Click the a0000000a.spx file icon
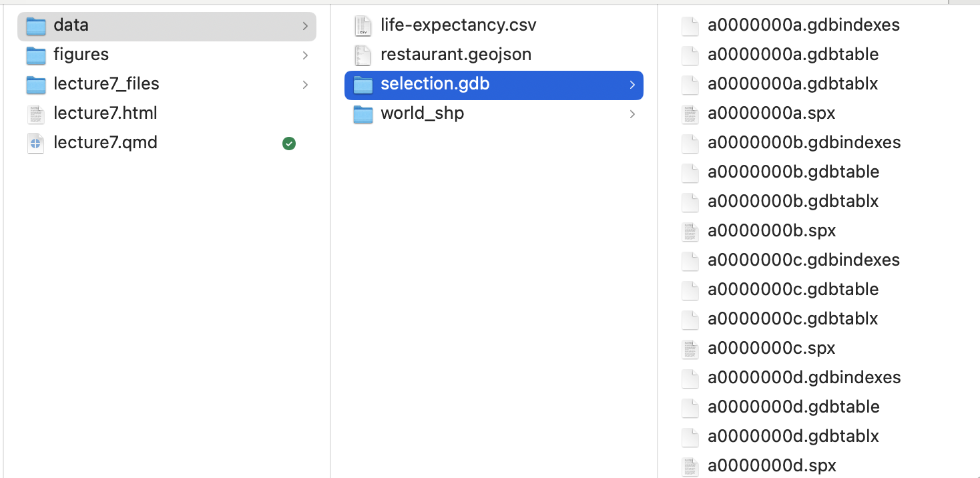This screenshot has width=980, height=478. coord(690,114)
